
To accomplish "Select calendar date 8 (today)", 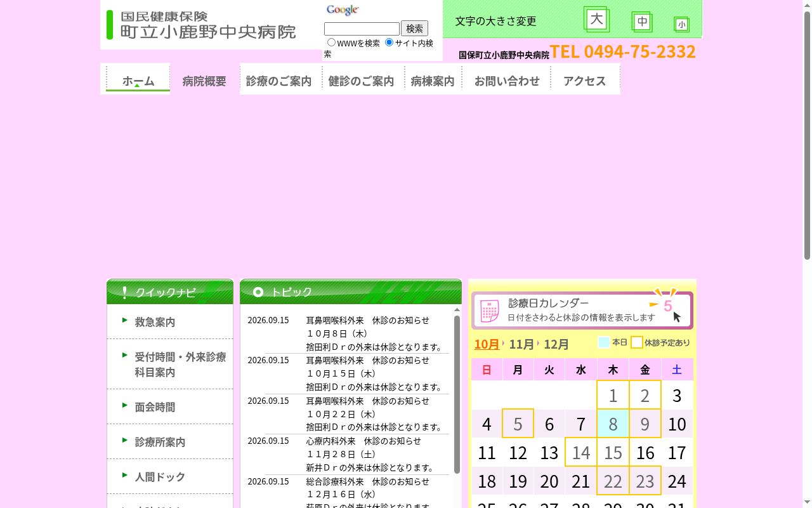I will coord(613,424).
